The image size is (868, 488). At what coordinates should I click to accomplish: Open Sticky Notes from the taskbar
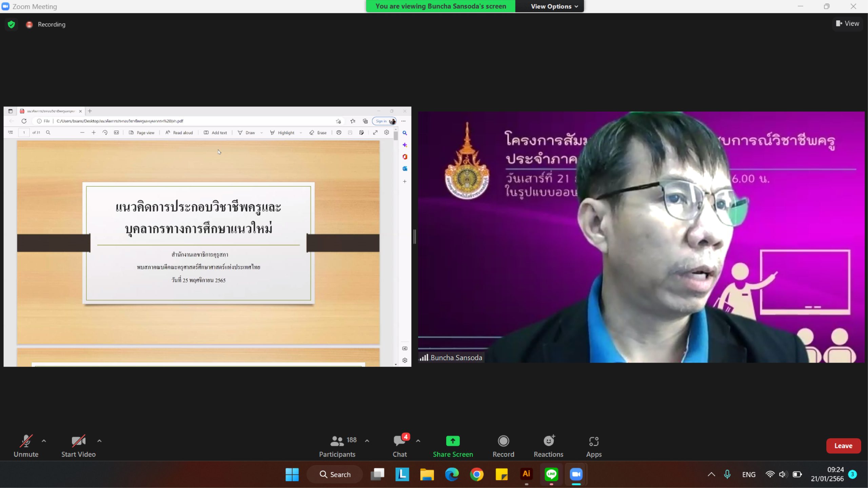501,474
